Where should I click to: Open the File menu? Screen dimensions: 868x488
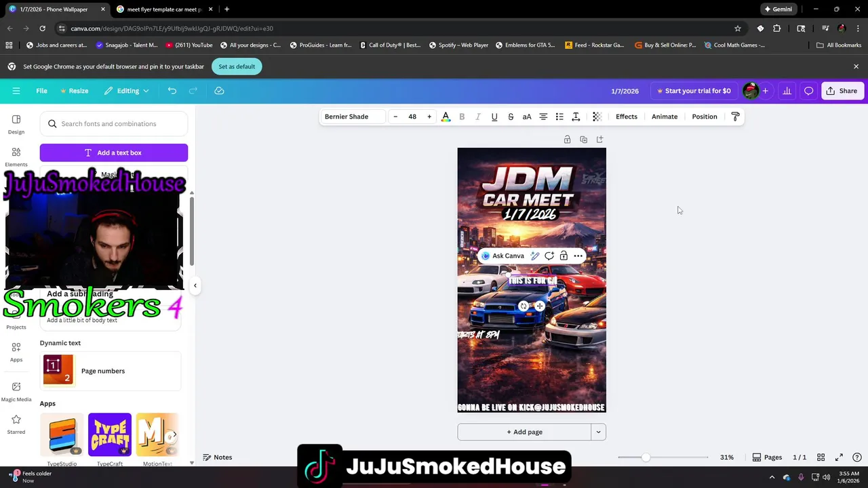point(41,91)
